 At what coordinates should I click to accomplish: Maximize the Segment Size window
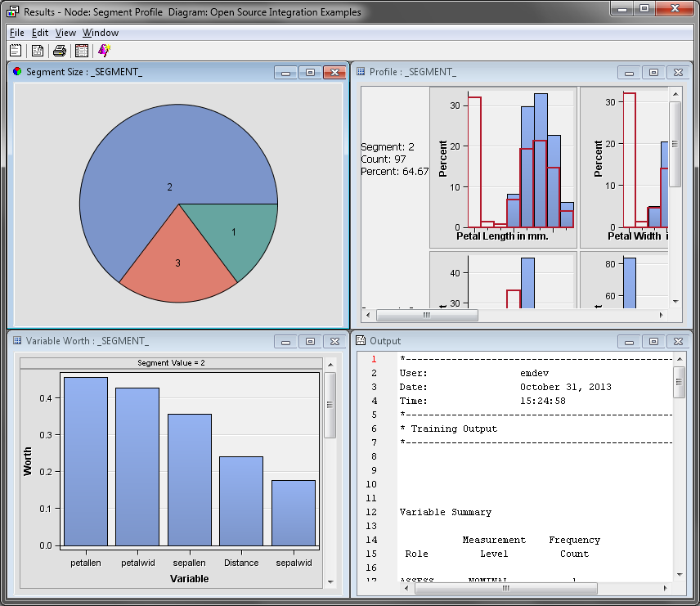(x=310, y=72)
